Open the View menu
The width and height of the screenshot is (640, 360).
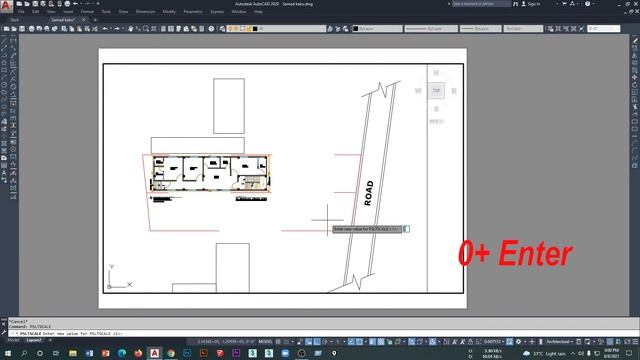pyautogui.click(x=51, y=12)
